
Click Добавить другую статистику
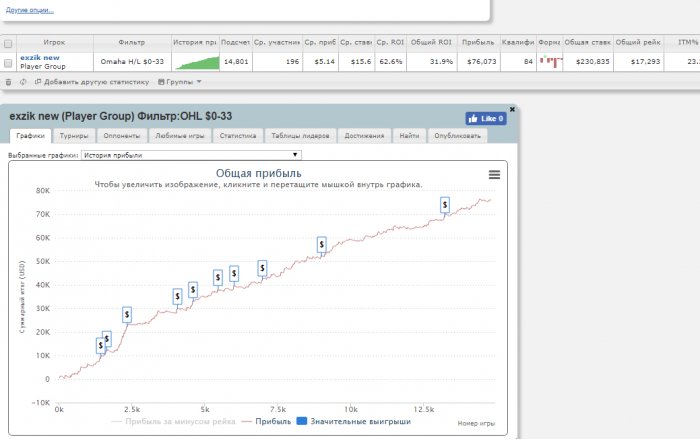(x=92, y=82)
